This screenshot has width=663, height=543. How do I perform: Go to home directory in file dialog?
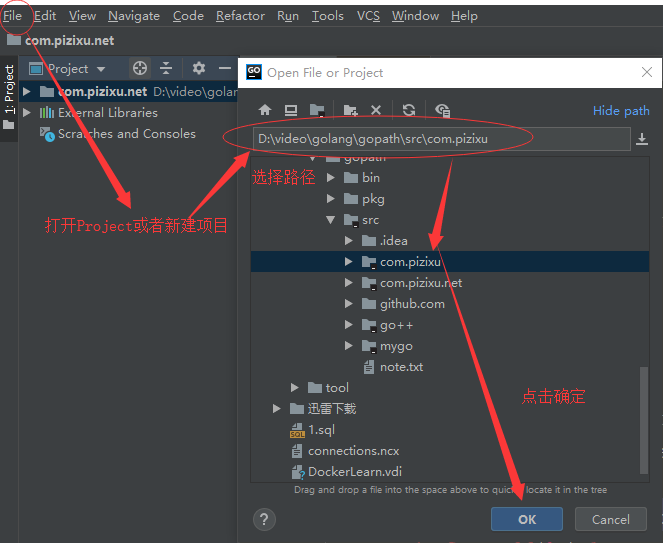click(x=265, y=110)
